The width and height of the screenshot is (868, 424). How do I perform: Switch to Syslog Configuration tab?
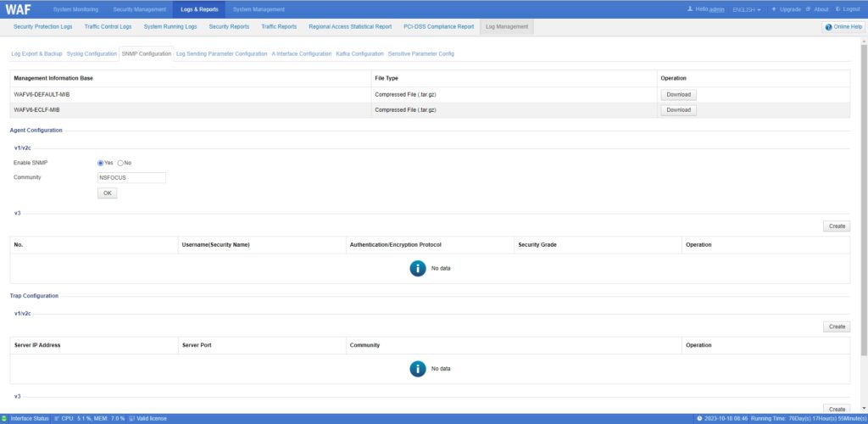92,53
